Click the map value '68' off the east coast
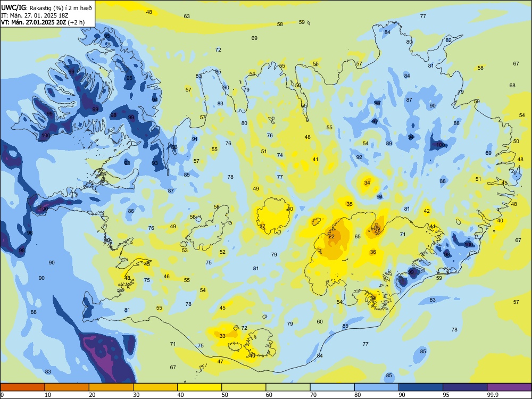 [512, 85]
